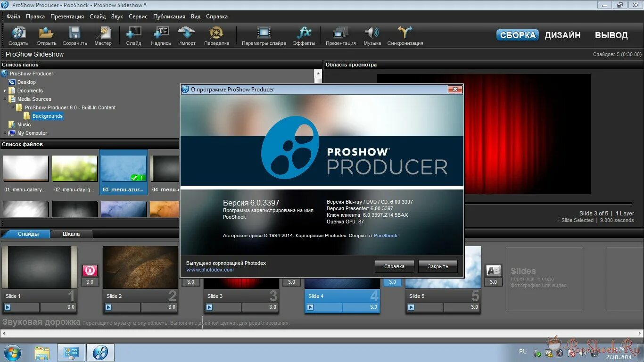Open the www.photodex.com link
644x362 pixels.
(210, 270)
